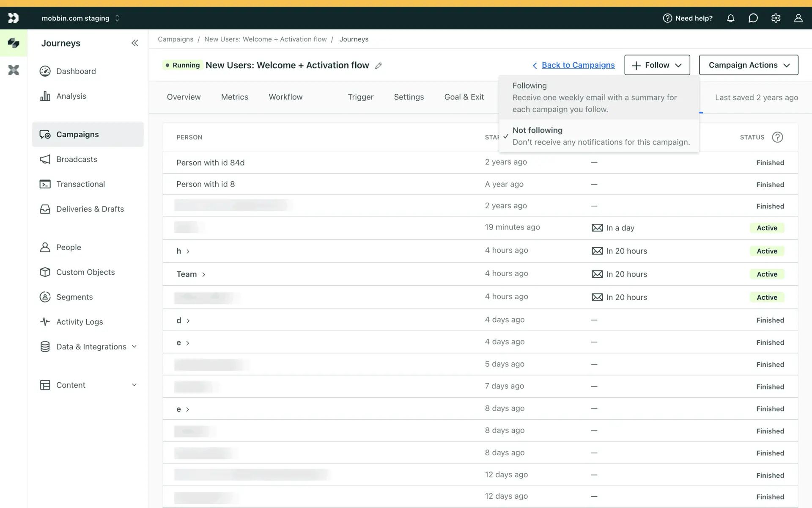Click the Status column help icon

777,137
